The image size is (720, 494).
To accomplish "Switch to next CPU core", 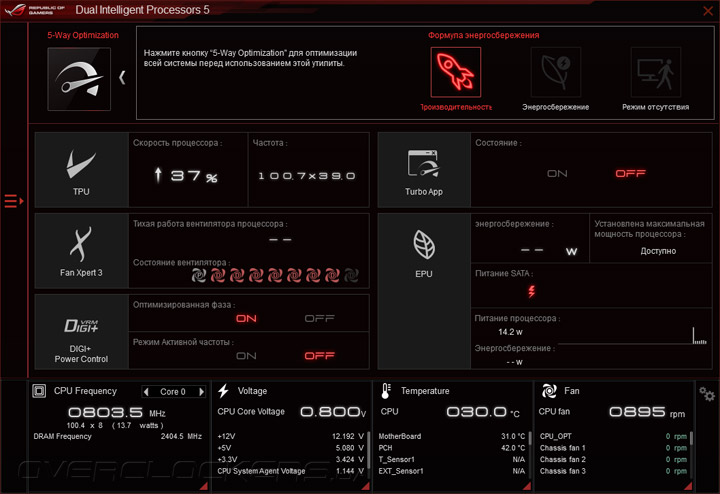I will pos(201,392).
